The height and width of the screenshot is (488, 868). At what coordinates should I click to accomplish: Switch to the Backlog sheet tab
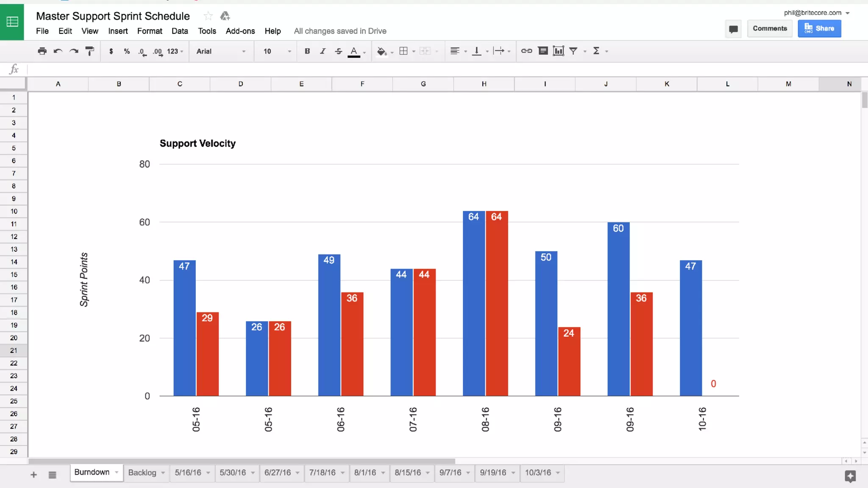pyautogui.click(x=142, y=473)
